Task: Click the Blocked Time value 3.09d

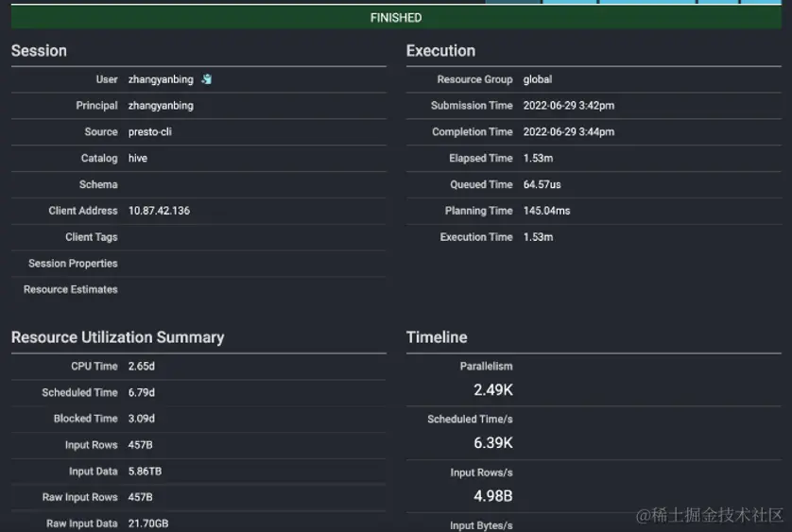Action: click(142, 419)
